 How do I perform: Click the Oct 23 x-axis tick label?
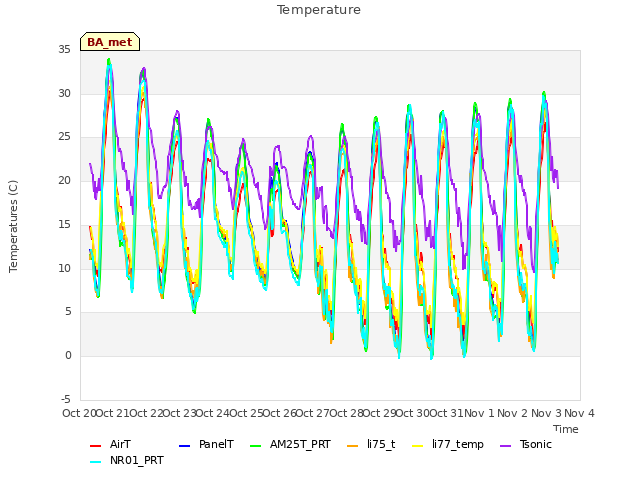coord(179,413)
